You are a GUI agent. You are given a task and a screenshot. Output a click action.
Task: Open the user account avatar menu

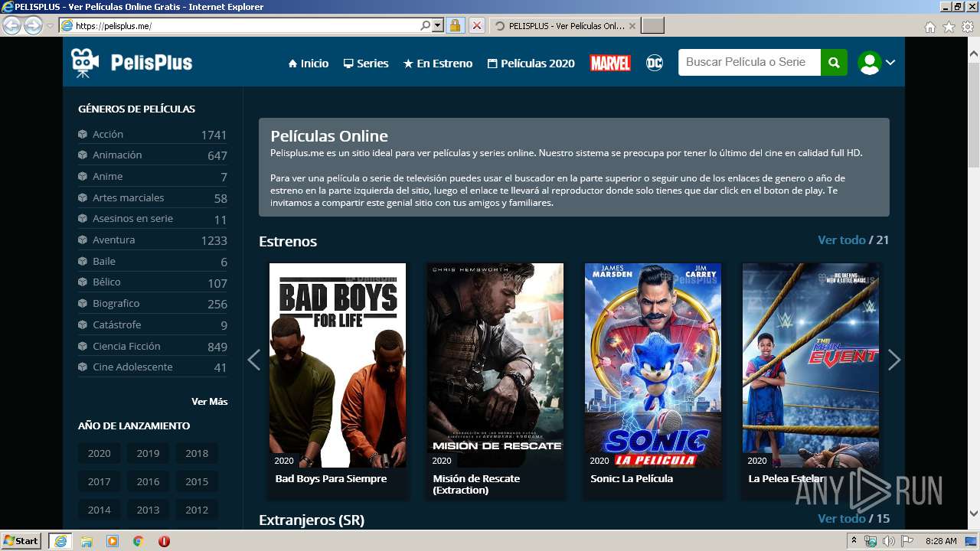point(877,63)
